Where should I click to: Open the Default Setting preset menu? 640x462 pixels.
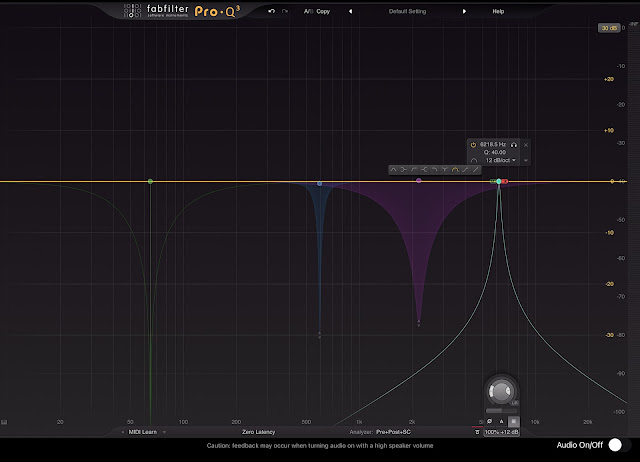pyautogui.click(x=407, y=11)
